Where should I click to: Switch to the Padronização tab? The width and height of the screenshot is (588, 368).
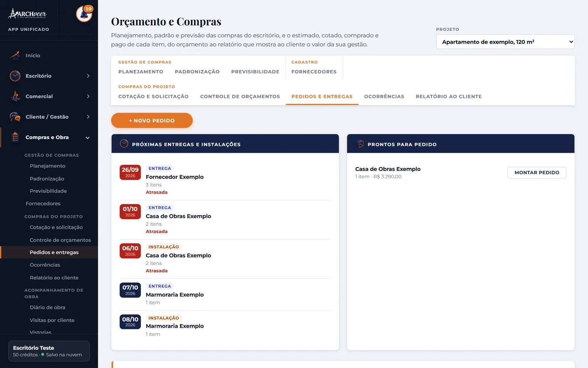[x=197, y=72]
